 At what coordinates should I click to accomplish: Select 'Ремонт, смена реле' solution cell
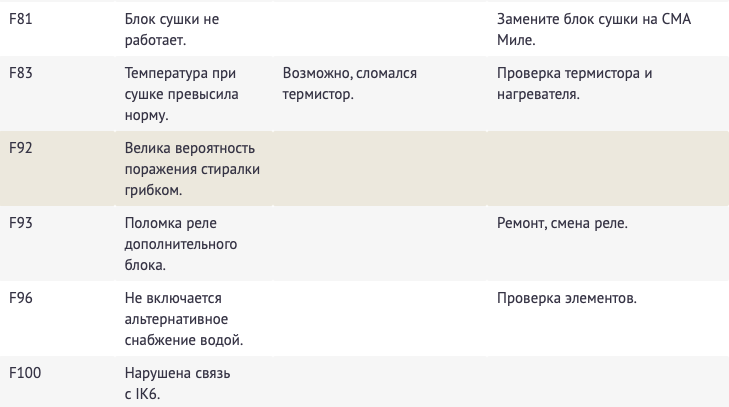(x=562, y=223)
